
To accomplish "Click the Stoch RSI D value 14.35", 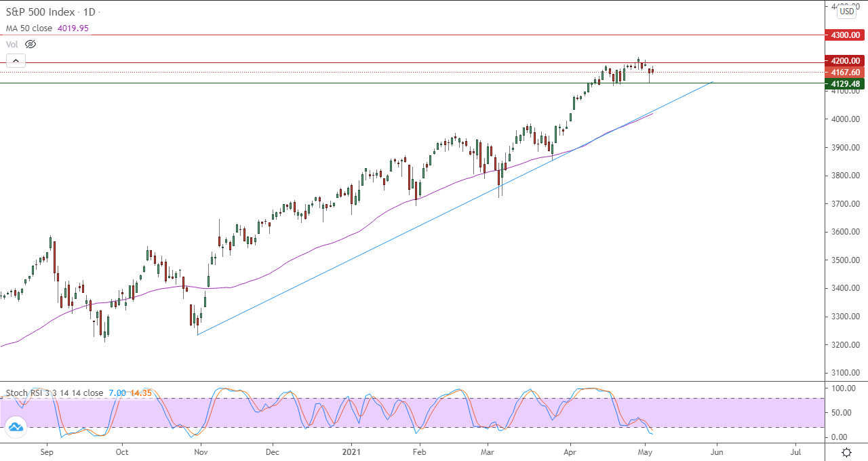I will pyautogui.click(x=140, y=393).
